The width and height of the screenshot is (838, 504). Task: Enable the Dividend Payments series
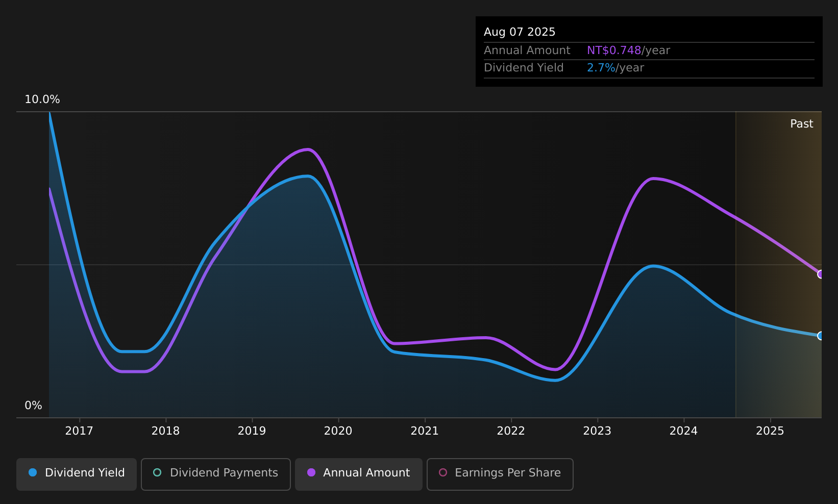tap(216, 474)
